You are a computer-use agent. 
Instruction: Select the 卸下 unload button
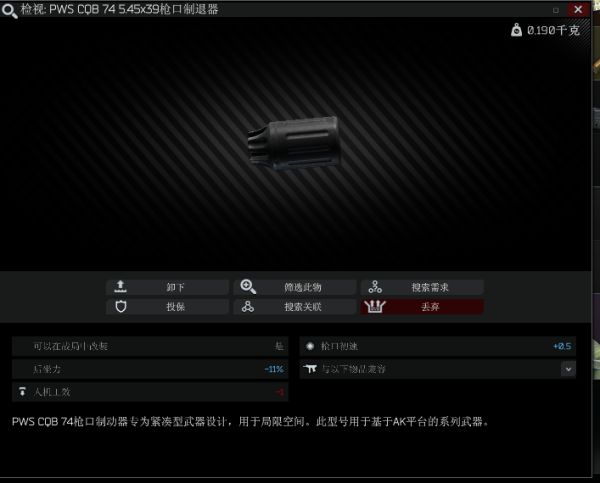tap(167, 287)
